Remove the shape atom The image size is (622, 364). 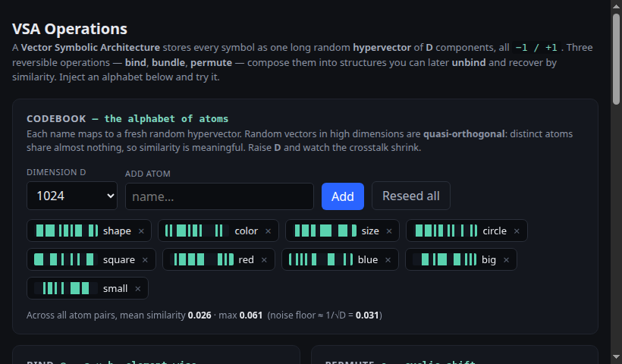coord(141,231)
